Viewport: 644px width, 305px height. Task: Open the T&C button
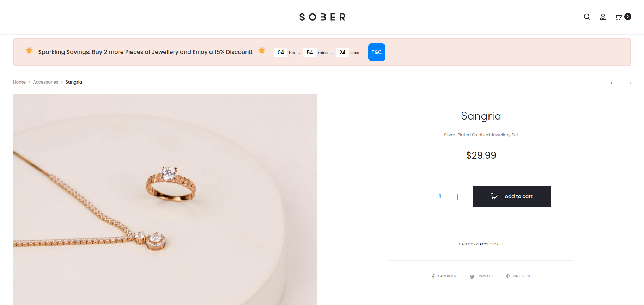(377, 52)
